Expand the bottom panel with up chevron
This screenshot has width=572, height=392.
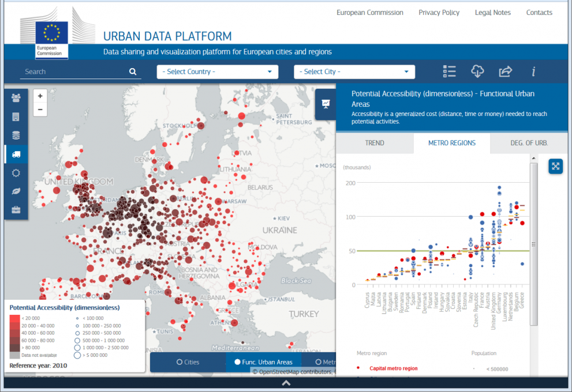click(286, 383)
